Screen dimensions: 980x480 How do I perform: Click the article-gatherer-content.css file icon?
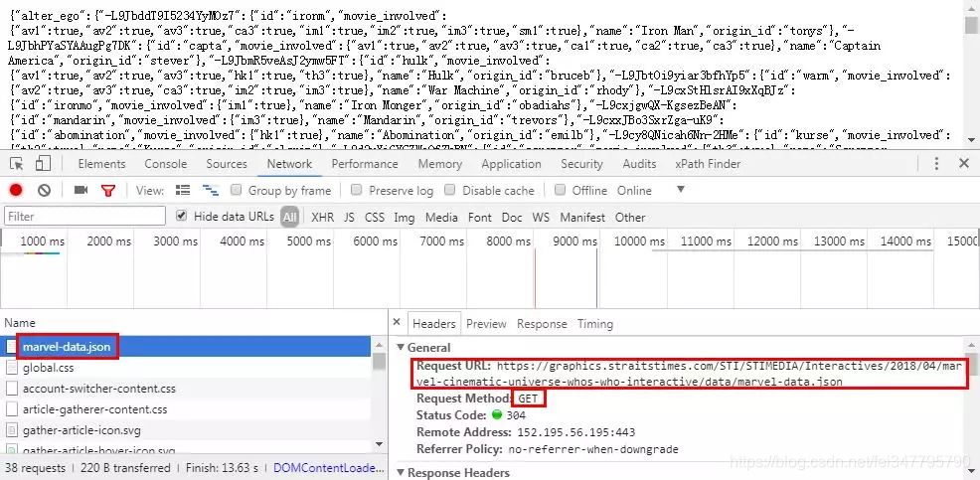coord(11,409)
